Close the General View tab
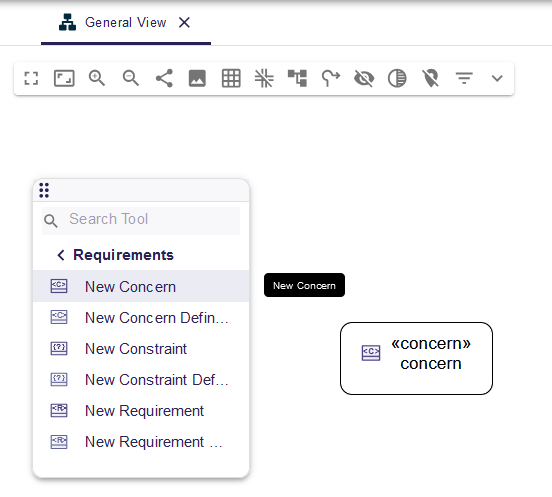This screenshot has height=497, width=552. coord(184,23)
